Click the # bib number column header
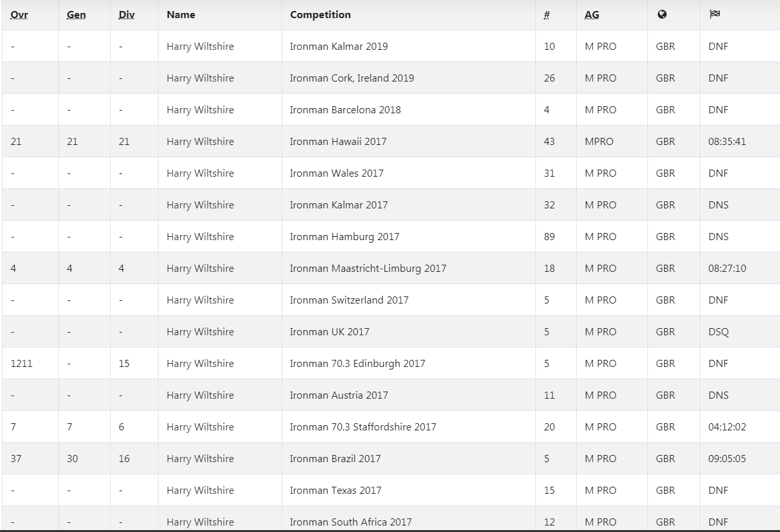Screen dimensions: 780x532 (x=547, y=15)
